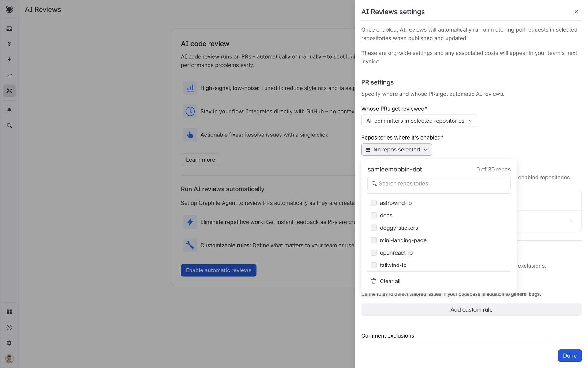Open the insights chart icon
The width and height of the screenshot is (588, 368).
9,75
